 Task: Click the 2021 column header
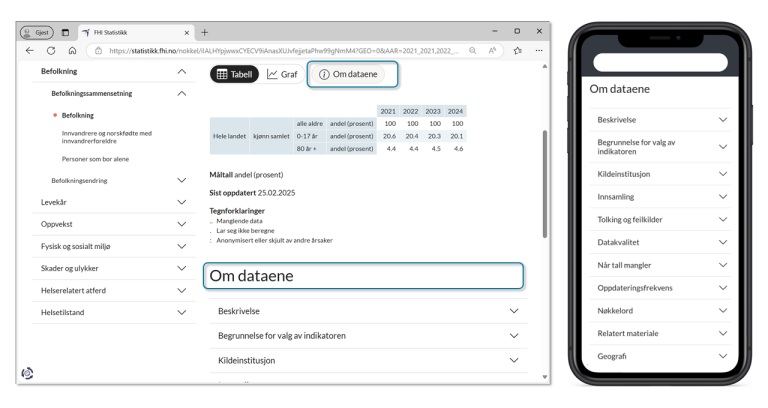pyautogui.click(x=388, y=111)
